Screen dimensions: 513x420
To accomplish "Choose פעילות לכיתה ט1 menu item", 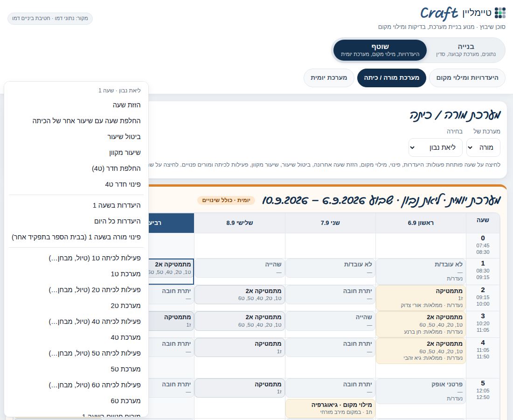I will coord(76,258).
